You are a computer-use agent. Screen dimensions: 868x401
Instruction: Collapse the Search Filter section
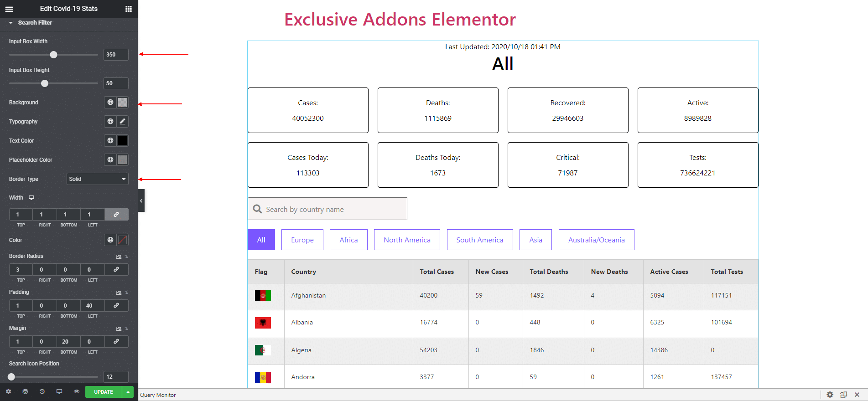point(30,23)
